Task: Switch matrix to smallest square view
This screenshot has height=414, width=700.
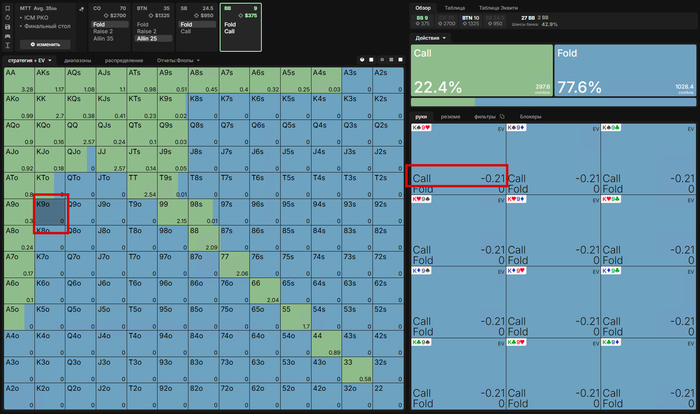Action: [x=382, y=60]
